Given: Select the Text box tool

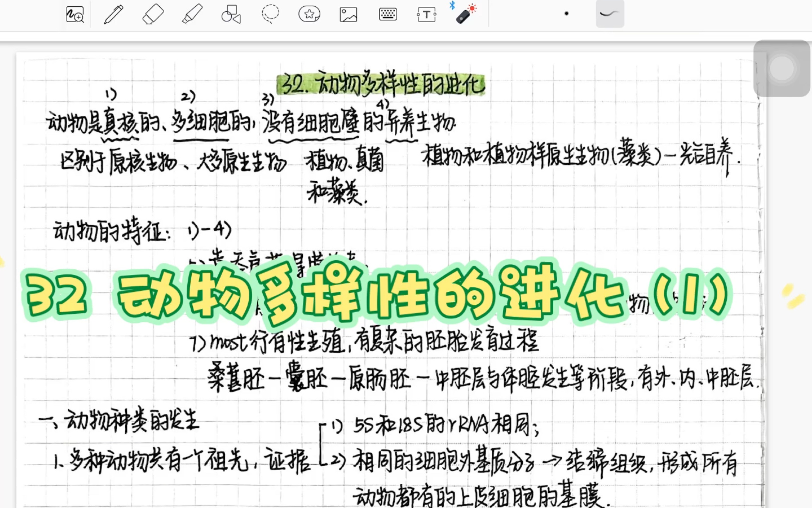Looking at the screenshot, I should 426,15.
